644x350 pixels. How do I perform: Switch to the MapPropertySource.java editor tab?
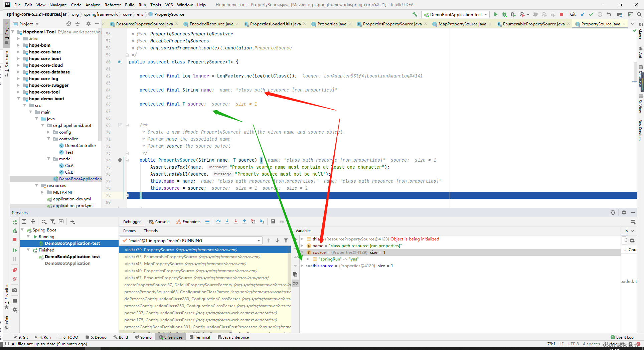(462, 24)
